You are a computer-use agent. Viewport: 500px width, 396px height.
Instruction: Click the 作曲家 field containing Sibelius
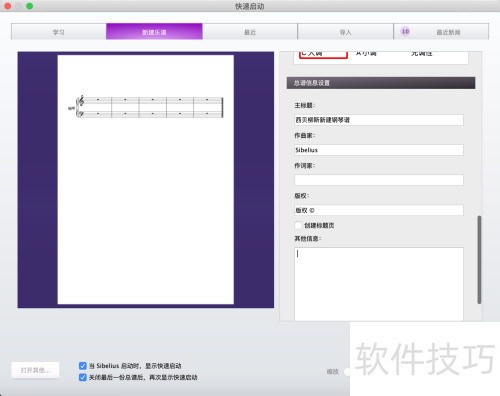(379, 150)
